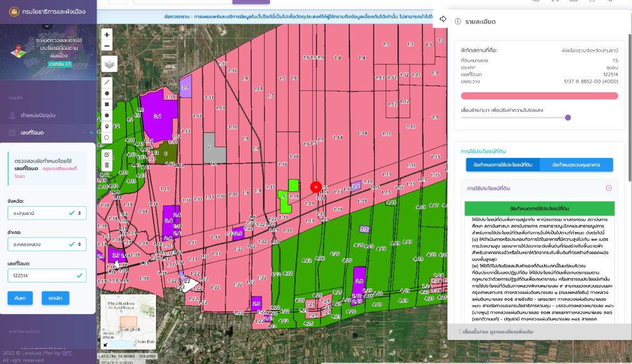This screenshot has width=632, height=364.
Task: Zoom out the map with minus button
Action: point(107,45)
